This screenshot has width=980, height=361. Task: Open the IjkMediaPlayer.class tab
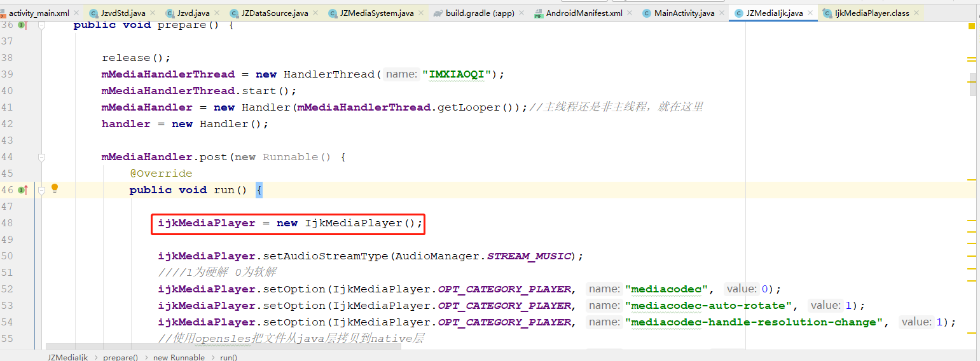872,13
